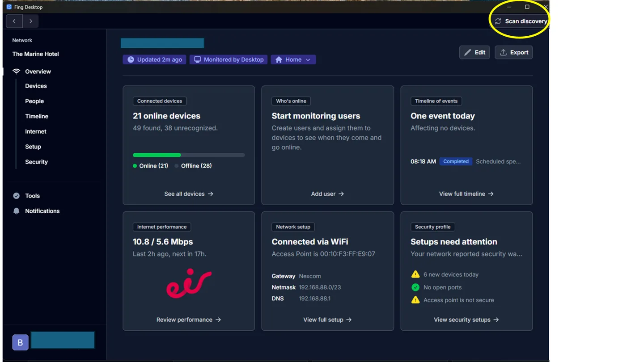Click the eir provider logo
The image size is (644, 362).
coord(189,283)
